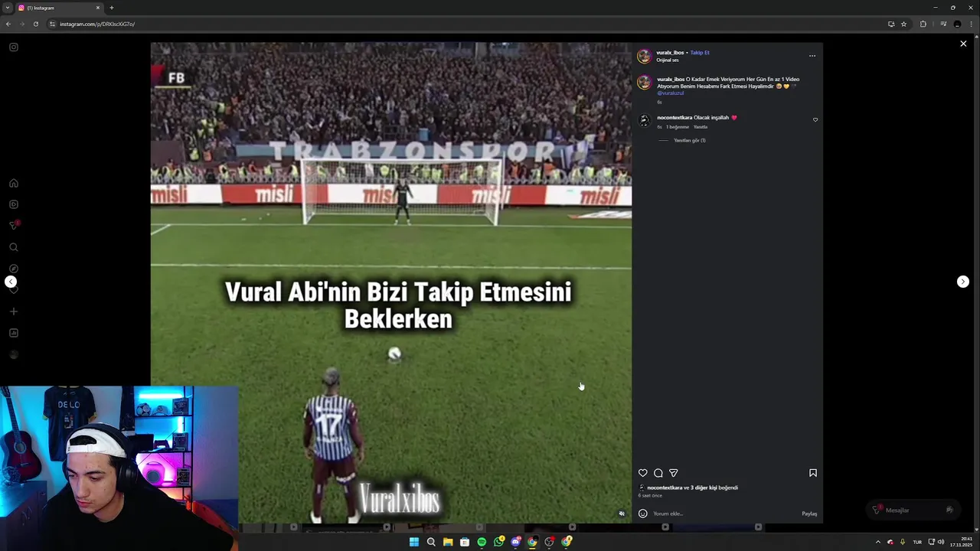
Task: Close the Instagram browser tab
Action: [x=98, y=8]
